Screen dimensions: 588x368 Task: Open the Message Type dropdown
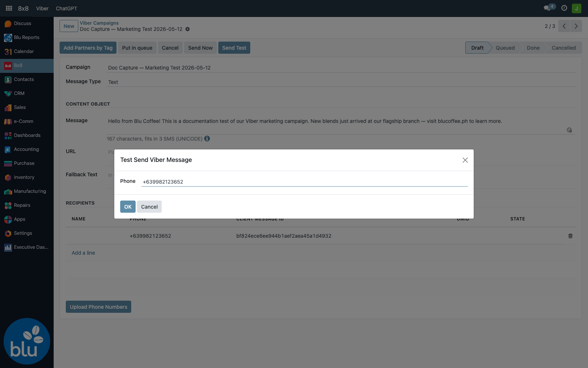341,82
